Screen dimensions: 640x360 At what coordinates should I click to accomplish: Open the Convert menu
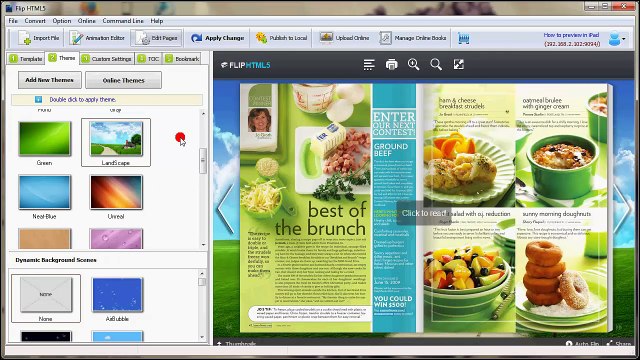pyautogui.click(x=35, y=21)
